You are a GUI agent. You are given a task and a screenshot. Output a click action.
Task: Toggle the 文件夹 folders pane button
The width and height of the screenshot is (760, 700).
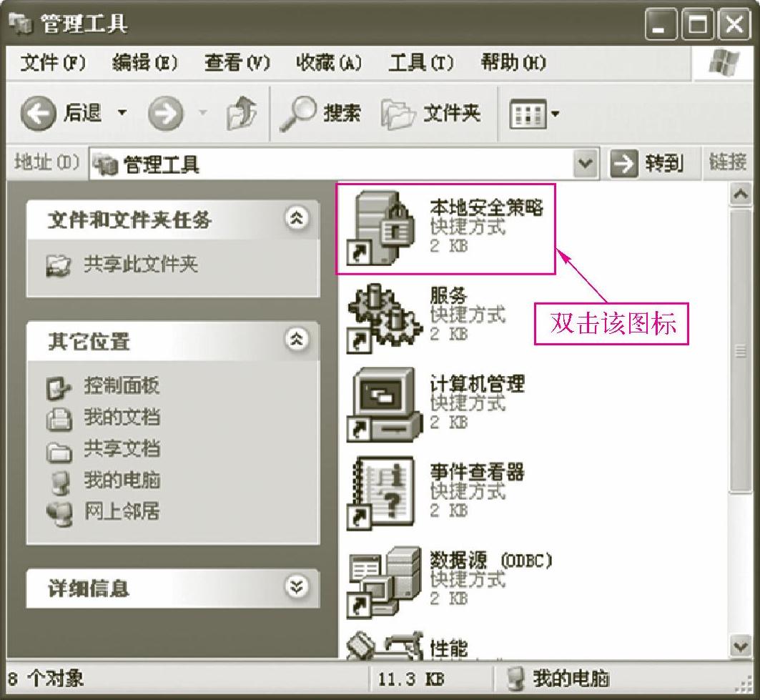(430, 114)
